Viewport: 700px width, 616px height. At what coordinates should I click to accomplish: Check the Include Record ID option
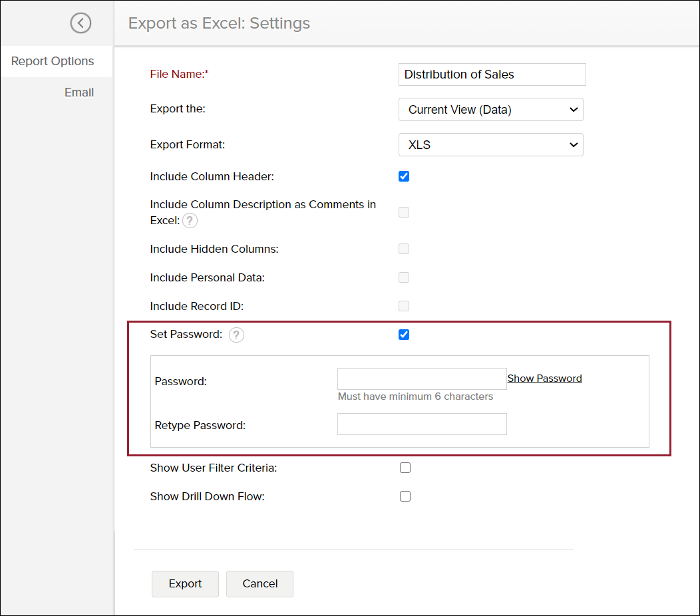[404, 305]
